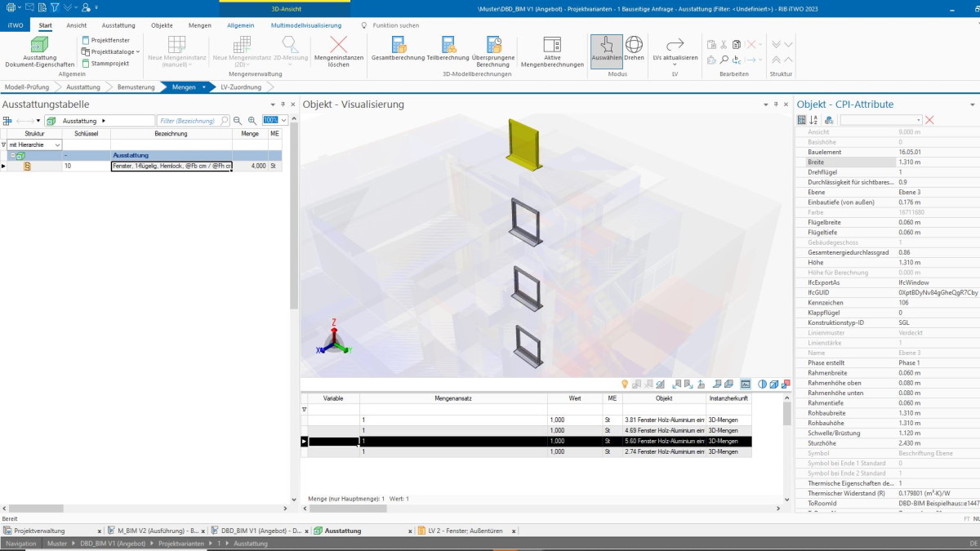Open Ausstattung Dokument-Eigenschaften
The image size is (980, 551).
click(39, 51)
